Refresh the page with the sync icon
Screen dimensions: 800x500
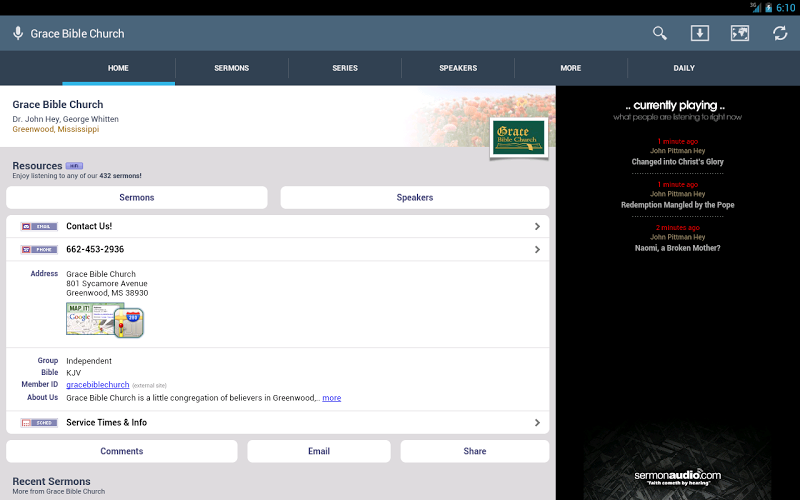point(780,33)
